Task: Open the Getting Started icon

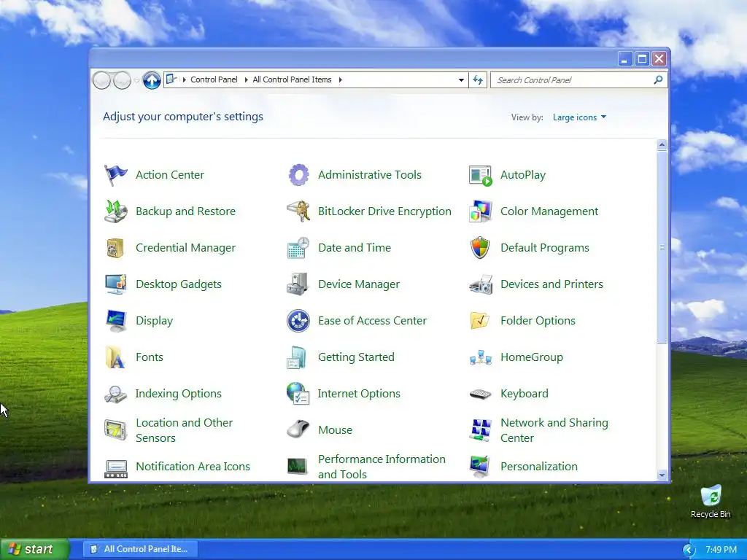Action: [x=298, y=357]
